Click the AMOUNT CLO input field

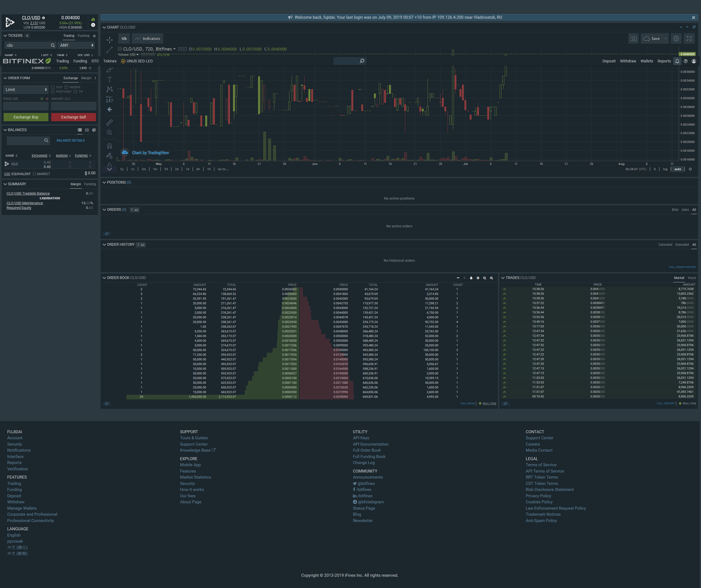[73, 106]
